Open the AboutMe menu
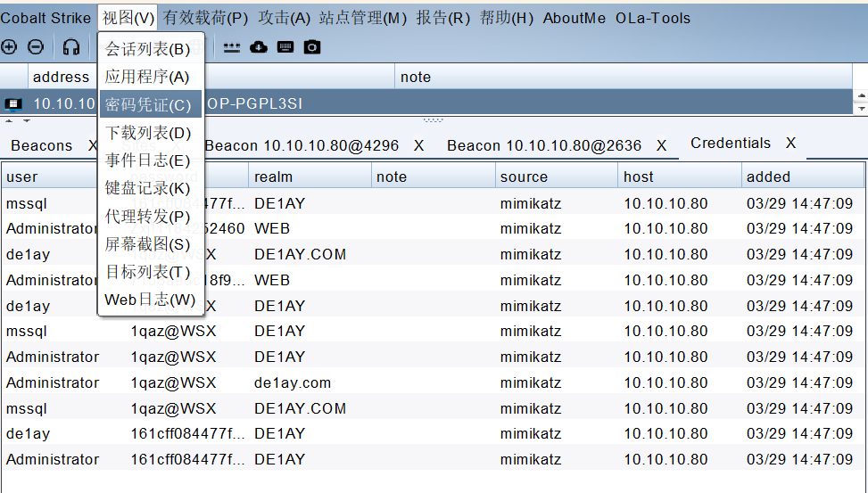The image size is (868, 493). (x=574, y=18)
